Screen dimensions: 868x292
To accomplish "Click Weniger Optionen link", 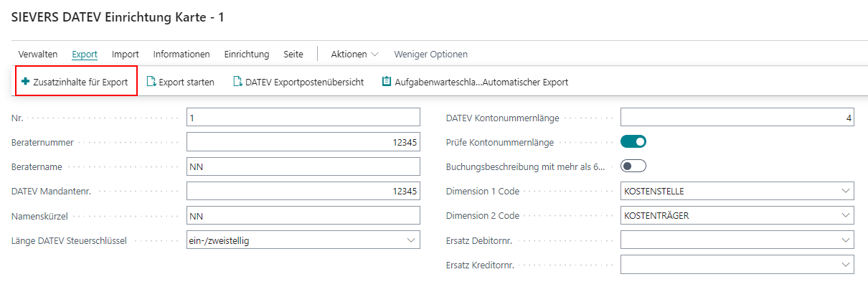I will pos(430,54).
